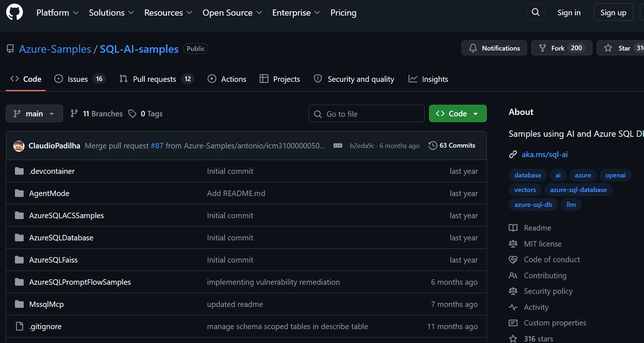The width and height of the screenshot is (644, 343).
Task: Open the aka.ms/sql-ai link
Action: pos(544,154)
